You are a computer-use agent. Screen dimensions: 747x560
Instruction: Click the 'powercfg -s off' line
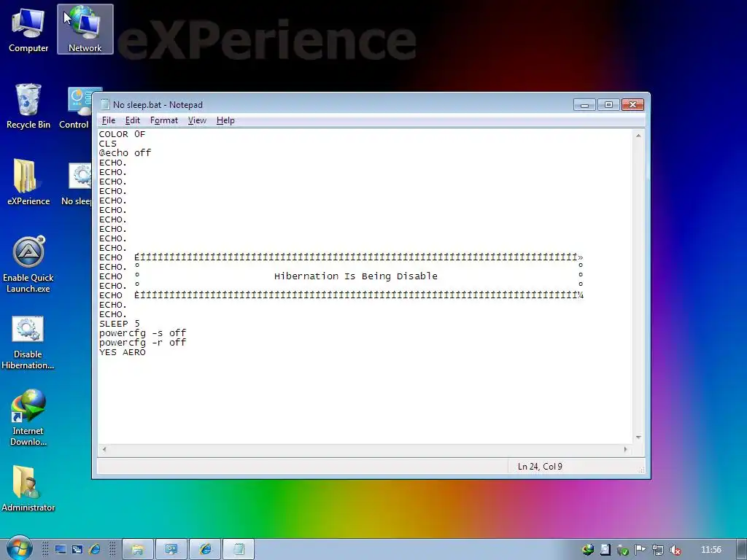(x=142, y=333)
